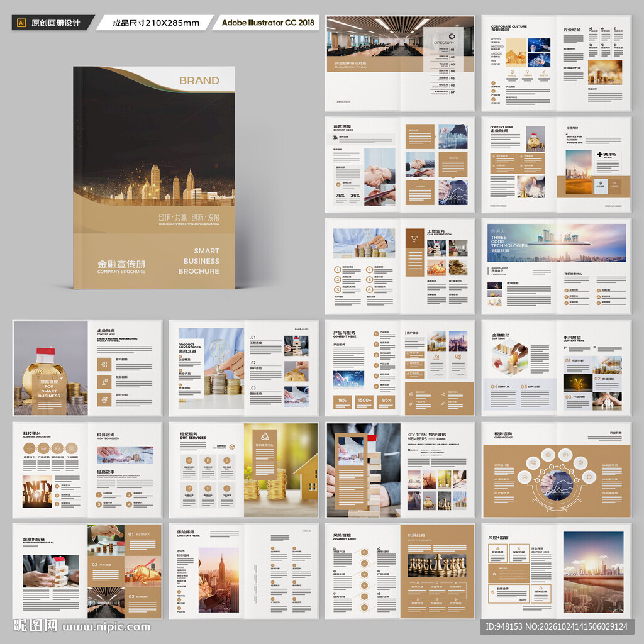Click the "+96.8%" statistic
The image size is (644, 644).
click(607, 155)
